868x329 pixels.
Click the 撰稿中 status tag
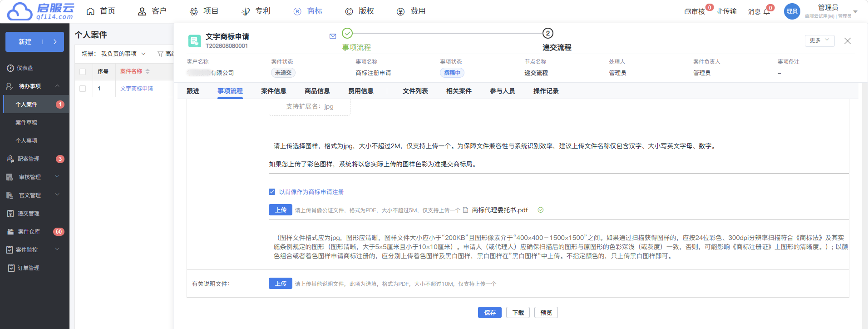click(452, 73)
